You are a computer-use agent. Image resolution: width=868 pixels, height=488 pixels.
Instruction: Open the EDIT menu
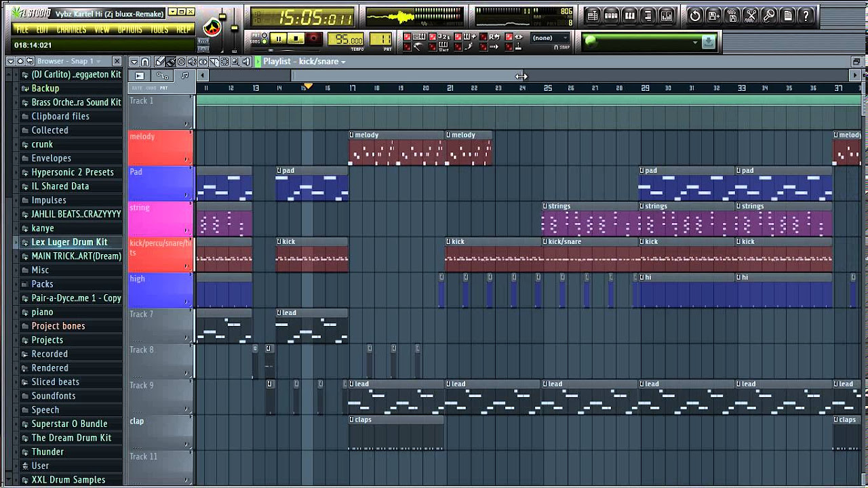tap(42, 30)
